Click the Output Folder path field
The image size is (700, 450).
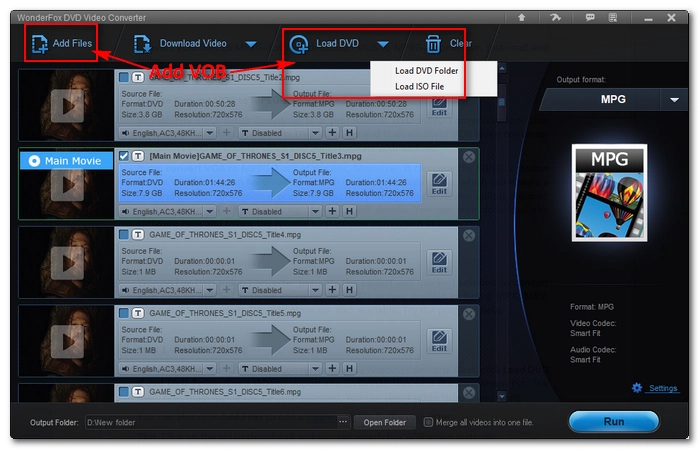pyautogui.click(x=212, y=422)
